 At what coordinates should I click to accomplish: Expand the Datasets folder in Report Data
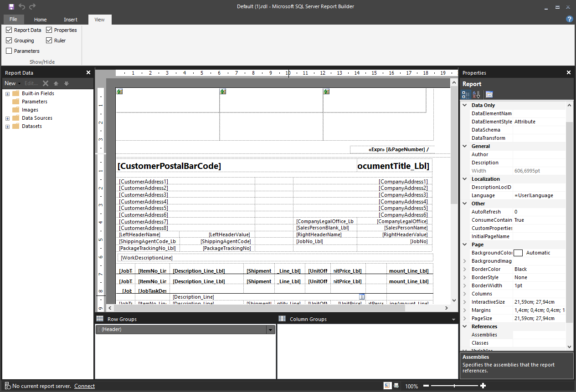7,126
